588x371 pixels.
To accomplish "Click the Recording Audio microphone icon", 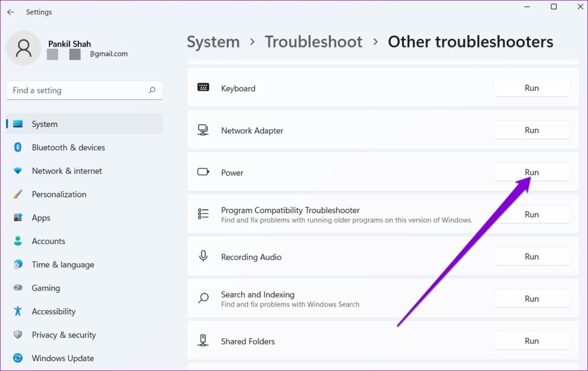I will tap(203, 256).
